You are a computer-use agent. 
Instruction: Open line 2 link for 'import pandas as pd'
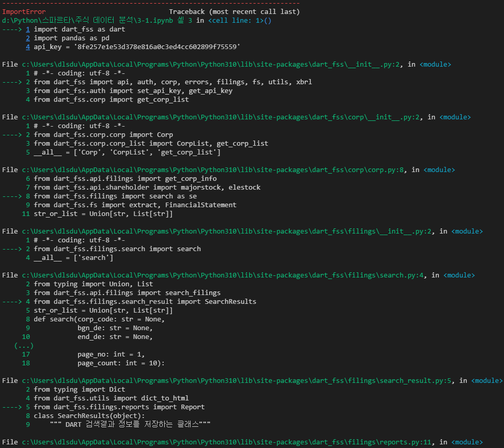point(28,38)
